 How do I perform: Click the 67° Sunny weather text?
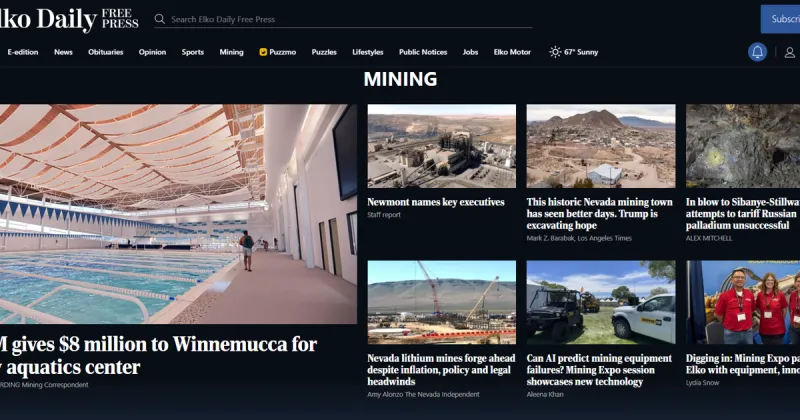click(x=581, y=52)
